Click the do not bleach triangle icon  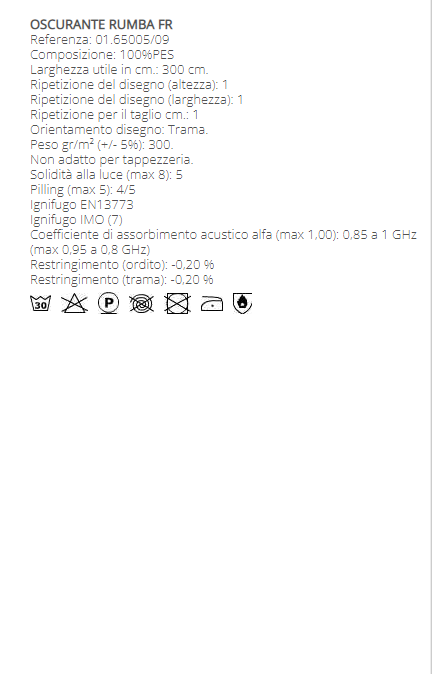74,303
